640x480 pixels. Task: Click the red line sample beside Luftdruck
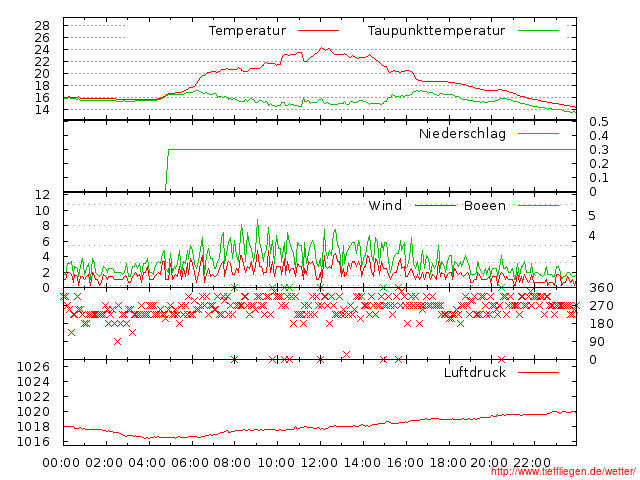pyautogui.click(x=538, y=372)
